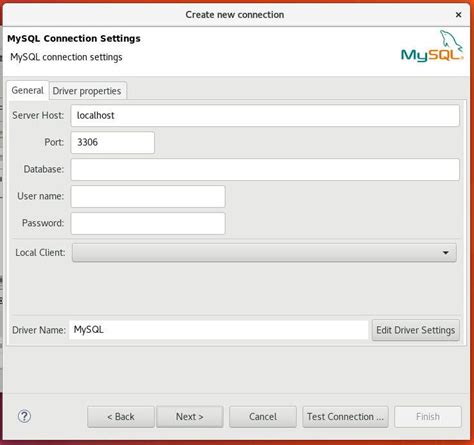Click the Server Host input field

pos(265,116)
